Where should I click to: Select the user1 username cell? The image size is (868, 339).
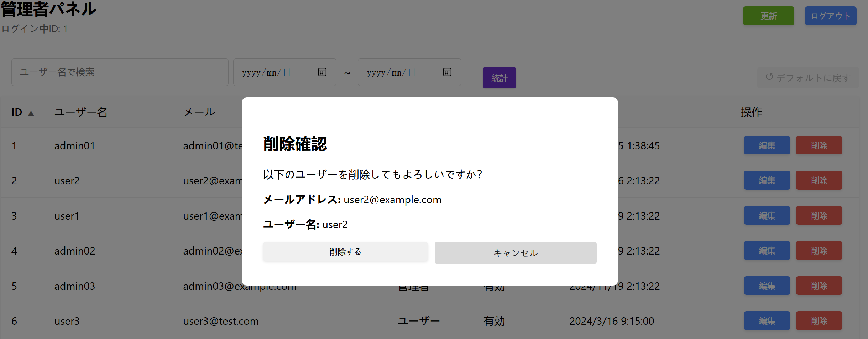pyautogui.click(x=67, y=216)
